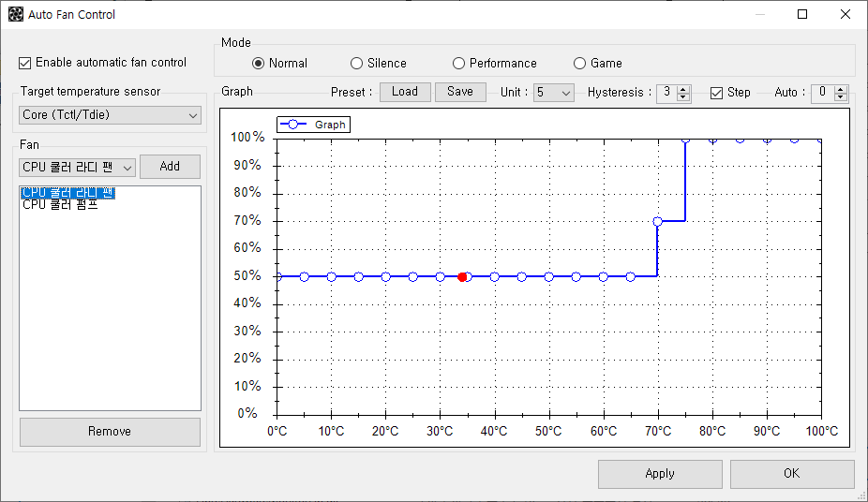Screen dimensions: 868x502
Task: Click the red current temperature marker
Action: [x=462, y=277]
